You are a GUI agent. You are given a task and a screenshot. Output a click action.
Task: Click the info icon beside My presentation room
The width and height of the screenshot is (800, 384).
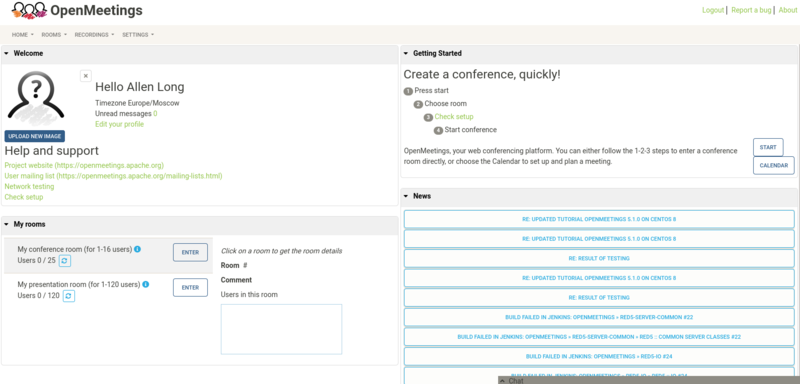tap(146, 284)
